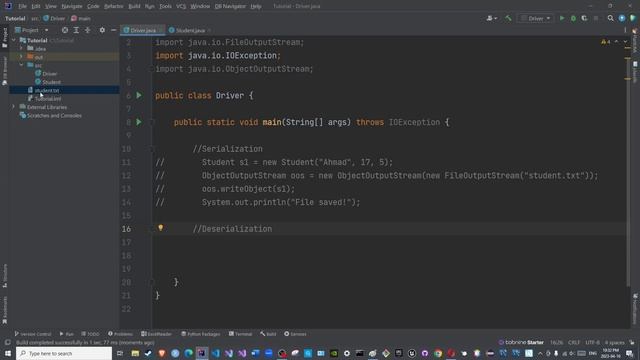Select opened file target icon in Project panel
This screenshot has height=360, width=640.
click(x=65, y=30)
